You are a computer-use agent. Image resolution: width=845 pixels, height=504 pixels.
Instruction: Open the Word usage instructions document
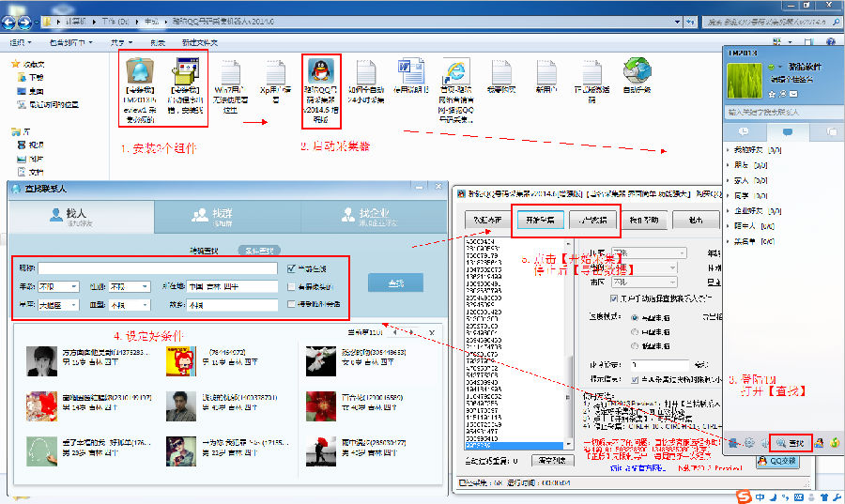coord(411,71)
